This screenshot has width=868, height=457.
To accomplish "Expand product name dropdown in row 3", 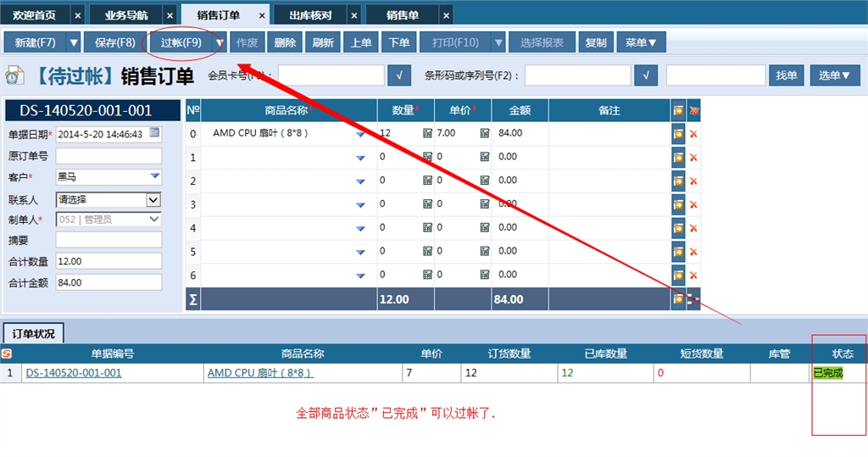I will 360,205.
